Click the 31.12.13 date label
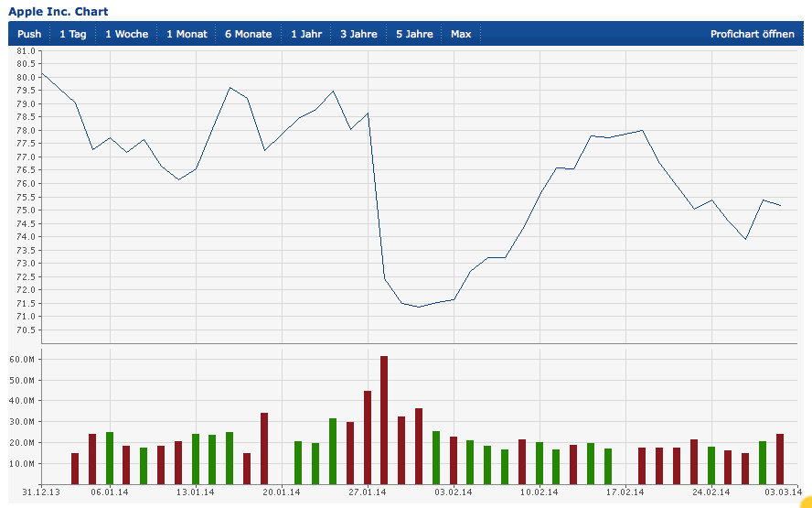This screenshot has height=508, width=812. point(41,492)
